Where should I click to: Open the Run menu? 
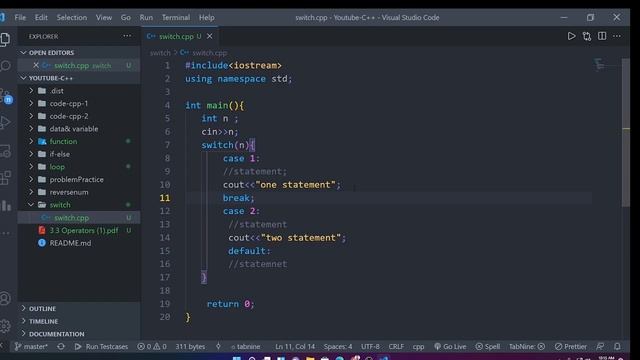[x=146, y=18]
